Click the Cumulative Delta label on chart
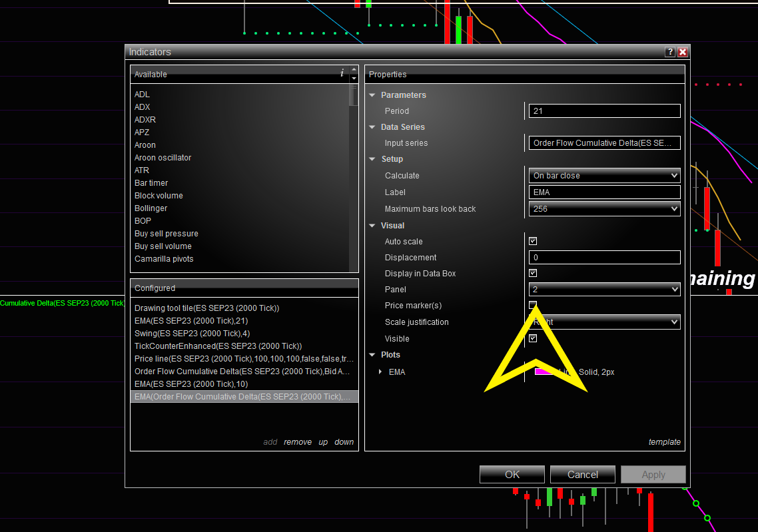Screen dimensions: 758x532 pyautogui.click(x=63, y=303)
